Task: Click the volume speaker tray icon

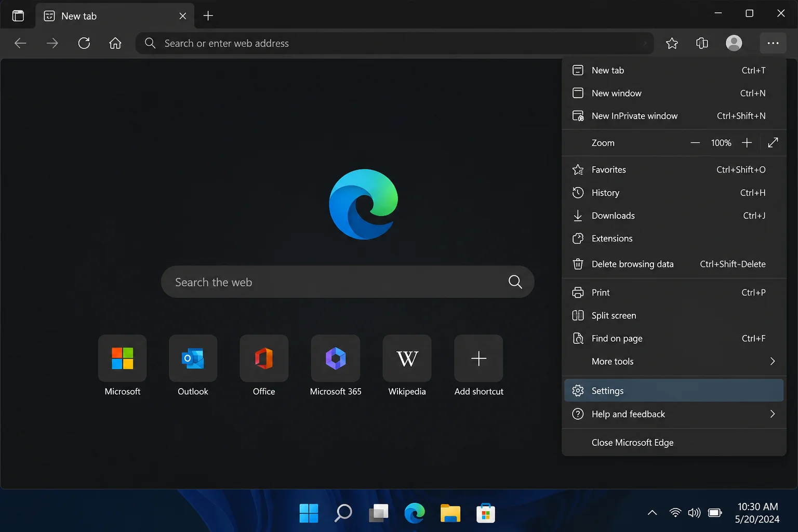Action: pos(694,513)
